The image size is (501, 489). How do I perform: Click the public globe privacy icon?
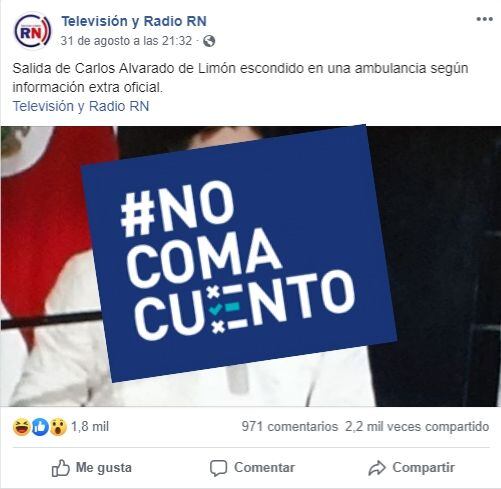coord(209,41)
